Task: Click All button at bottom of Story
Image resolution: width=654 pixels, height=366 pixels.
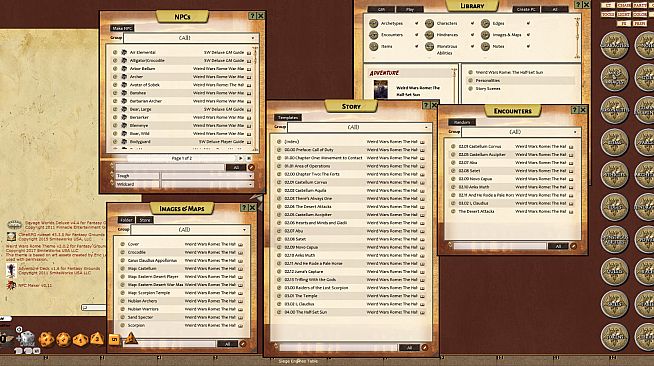Action: [409, 347]
